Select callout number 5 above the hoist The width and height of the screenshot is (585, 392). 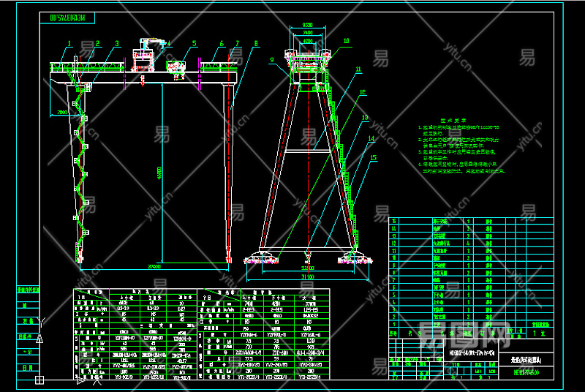(x=194, y=44)
